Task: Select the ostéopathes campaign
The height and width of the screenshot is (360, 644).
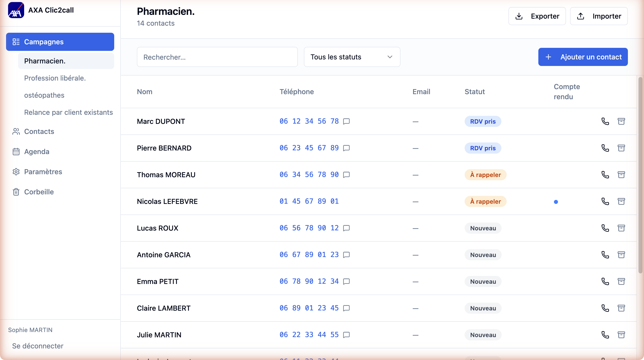Action: tap(44, 95)
